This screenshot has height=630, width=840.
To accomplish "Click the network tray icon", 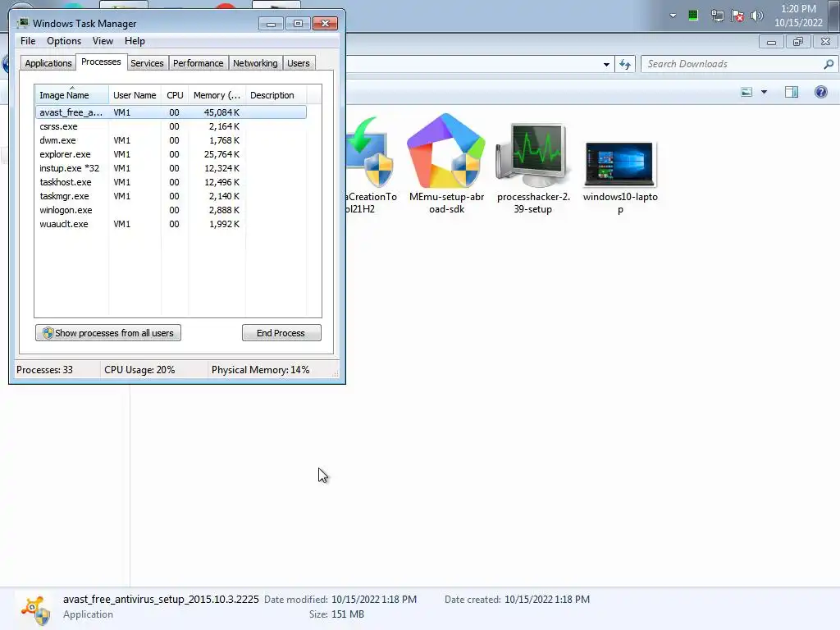I will tap(717, 16).
